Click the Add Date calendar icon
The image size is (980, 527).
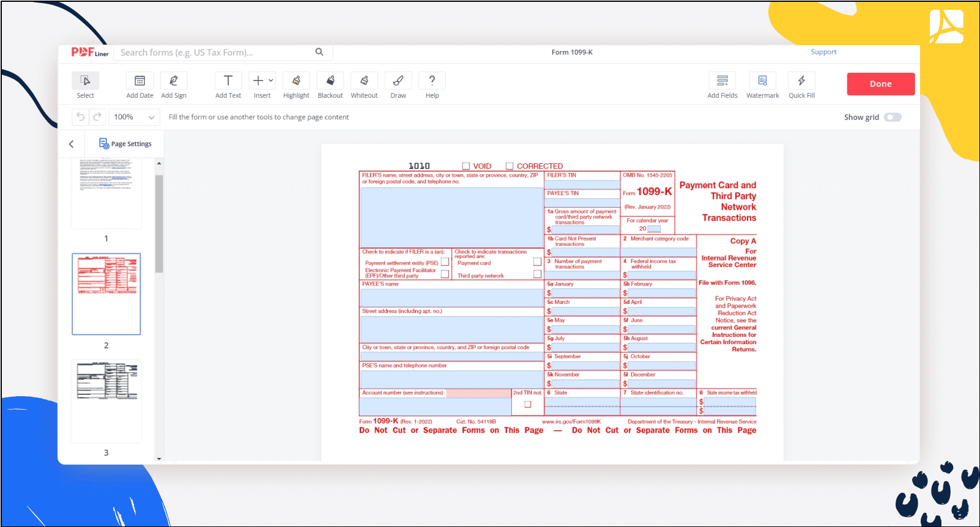click(139, 81)
